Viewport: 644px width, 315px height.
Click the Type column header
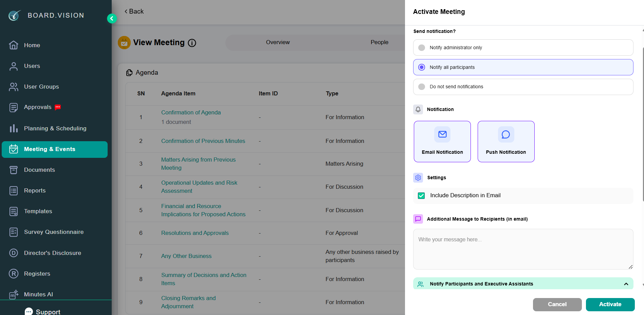pyautogui.click(x=332, y=93)
